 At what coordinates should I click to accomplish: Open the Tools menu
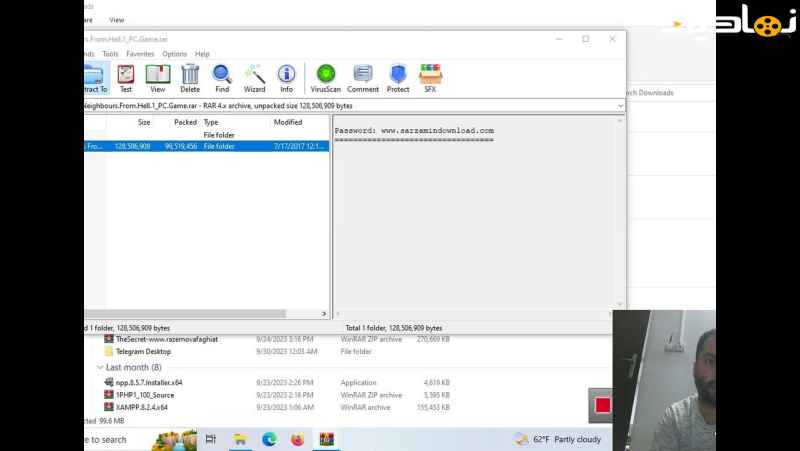click(110, 54)
